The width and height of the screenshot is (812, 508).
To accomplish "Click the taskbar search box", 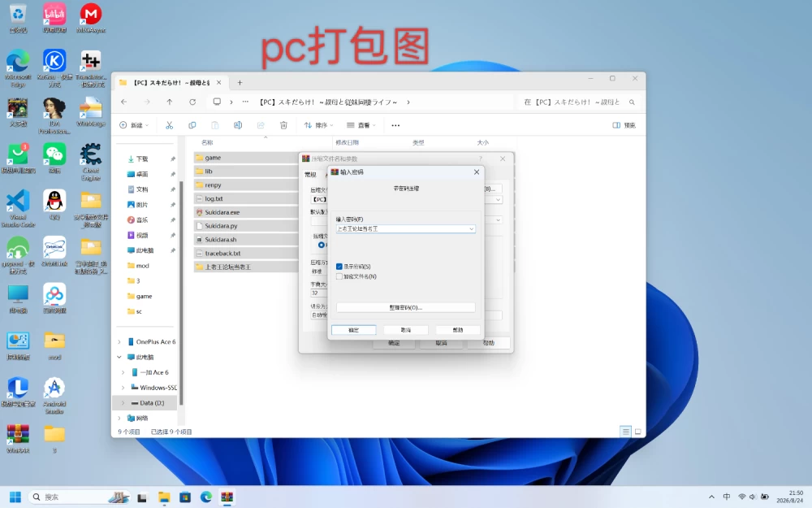I will (x=79, y=497).
